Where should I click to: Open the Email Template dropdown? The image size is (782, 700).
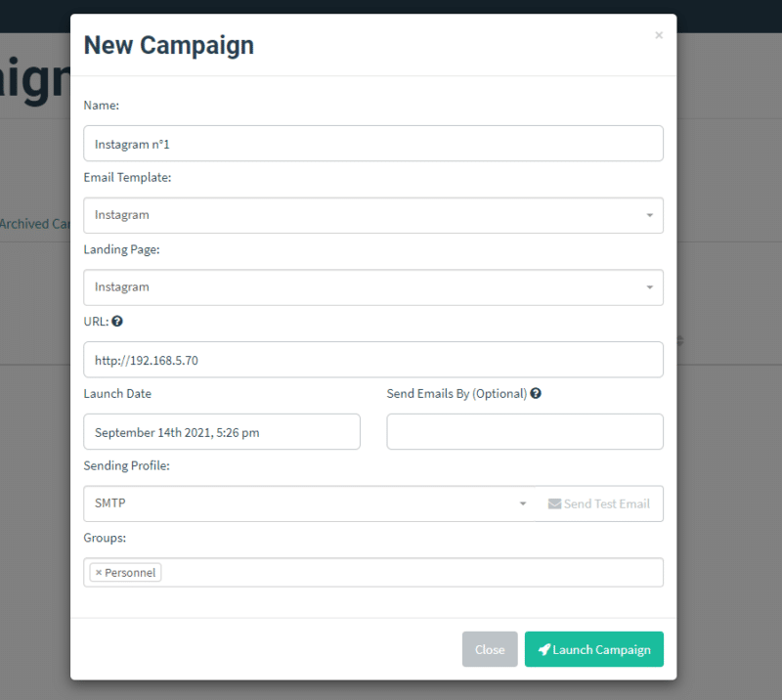click(x=372, y=215)
